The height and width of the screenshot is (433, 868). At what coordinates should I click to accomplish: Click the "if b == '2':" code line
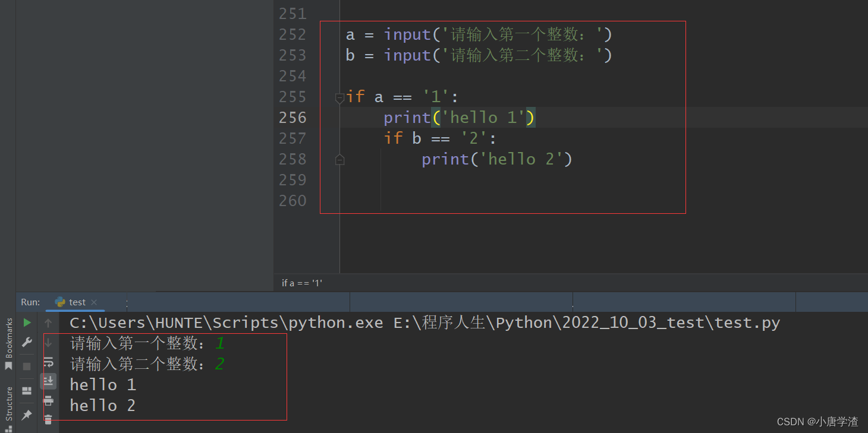(440, 138)
